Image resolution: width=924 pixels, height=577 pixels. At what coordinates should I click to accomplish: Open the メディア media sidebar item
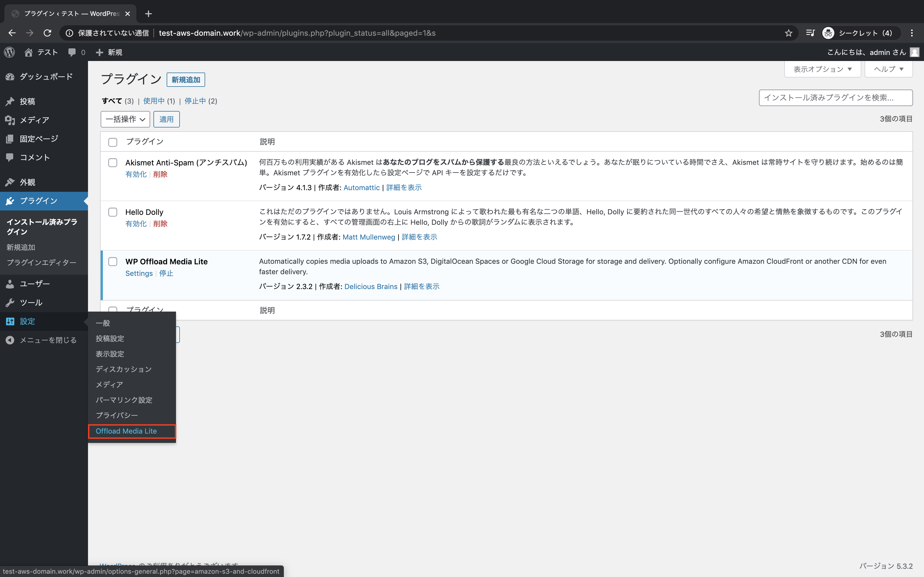34,120
